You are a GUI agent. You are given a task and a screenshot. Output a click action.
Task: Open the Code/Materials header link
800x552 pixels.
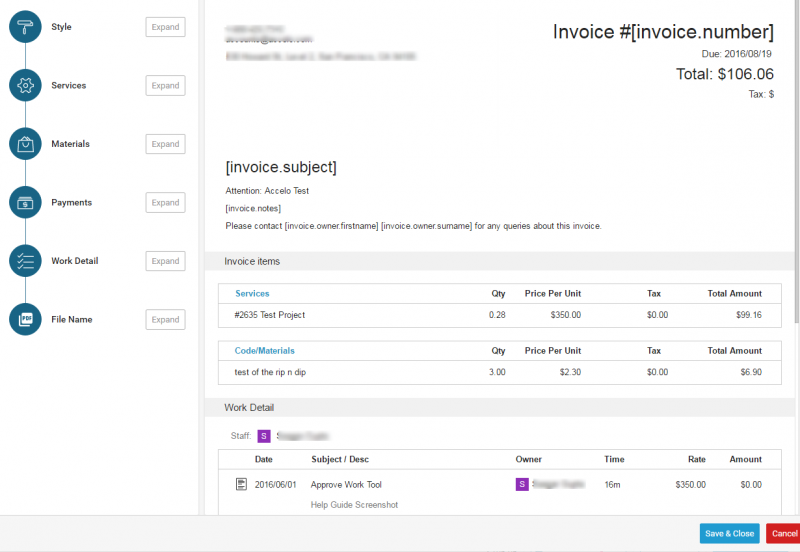[x=264, y=351]
